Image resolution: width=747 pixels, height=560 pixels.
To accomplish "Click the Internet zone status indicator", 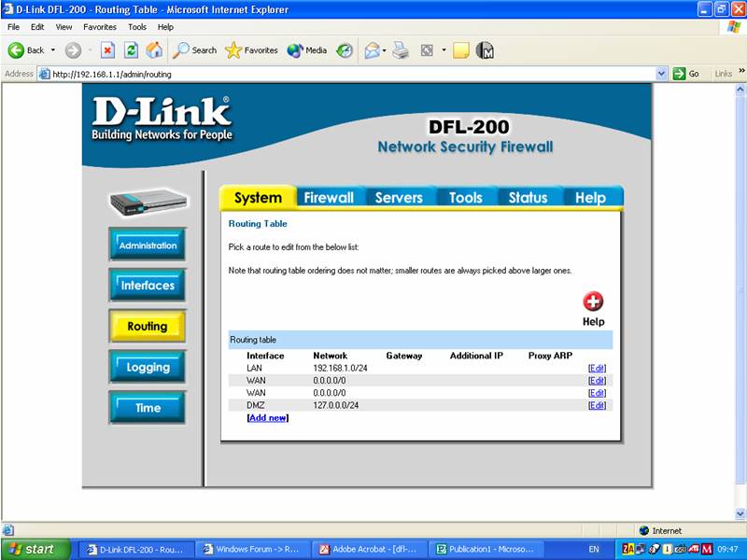I will click(x=661, y=530).
